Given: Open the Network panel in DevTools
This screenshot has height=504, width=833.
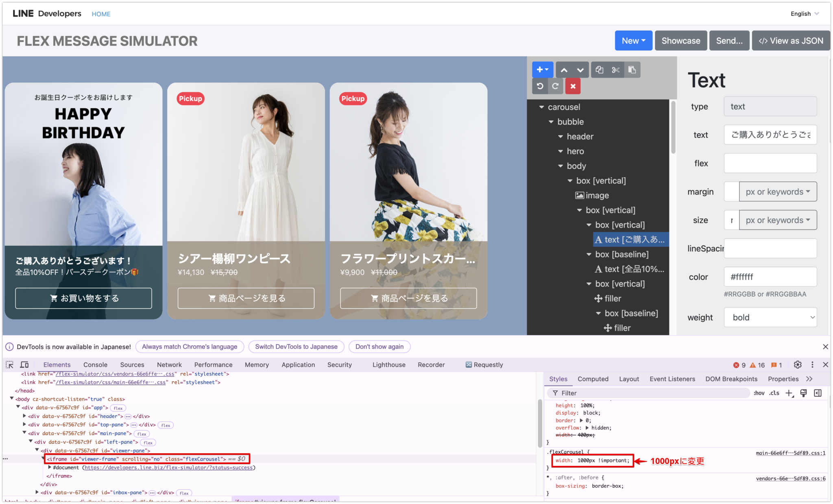Looking at the screenshot, I should coord(169,364).
